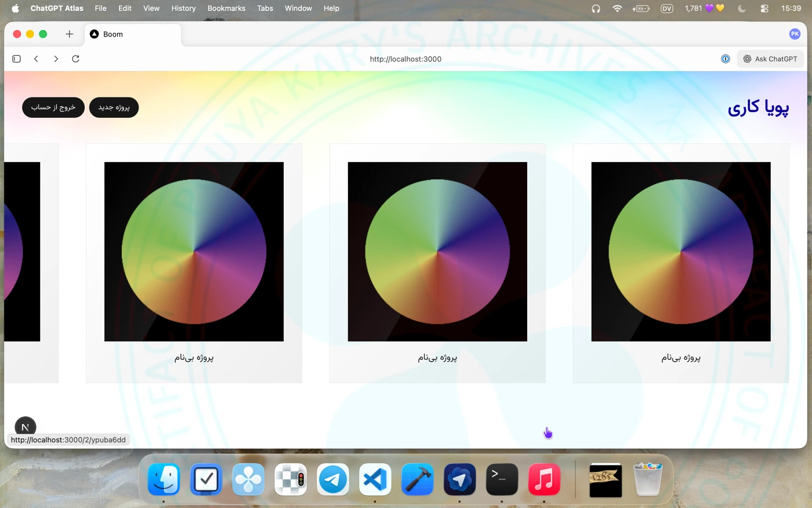Toggle Focus moon icon in menu bar
Screen dimensions: 812x508
741,8
